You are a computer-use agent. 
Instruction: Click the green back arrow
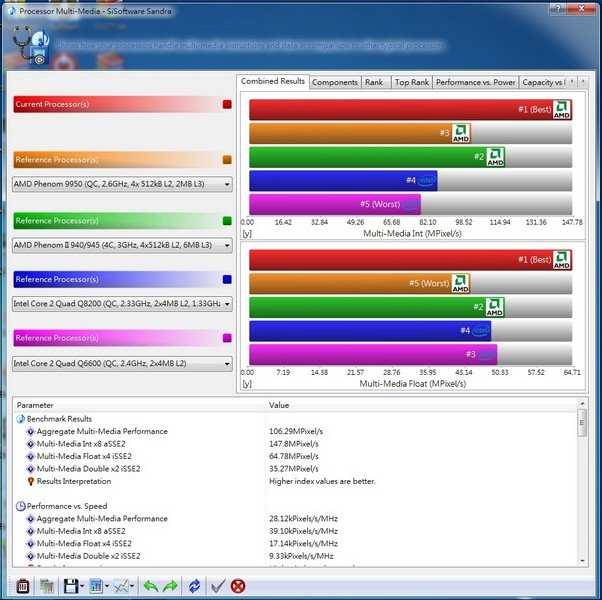150,586
